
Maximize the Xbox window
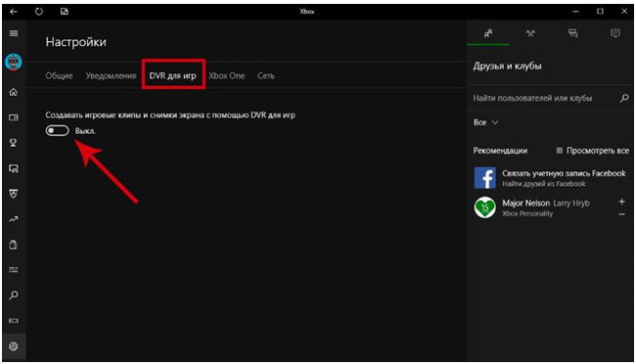[x=601, y=12]
